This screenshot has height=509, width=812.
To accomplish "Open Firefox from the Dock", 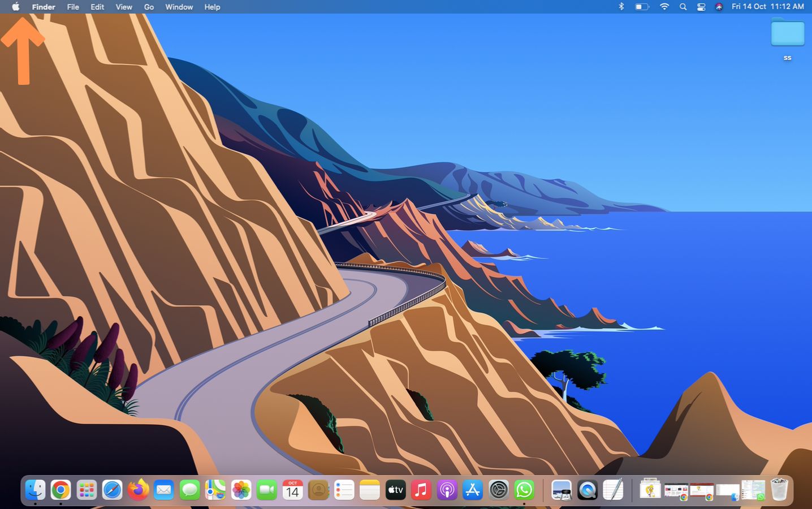I will (x=138, y=490).
